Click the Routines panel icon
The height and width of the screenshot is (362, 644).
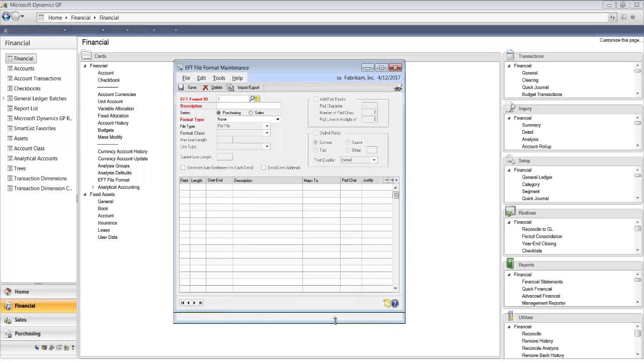tap(510, 212)
